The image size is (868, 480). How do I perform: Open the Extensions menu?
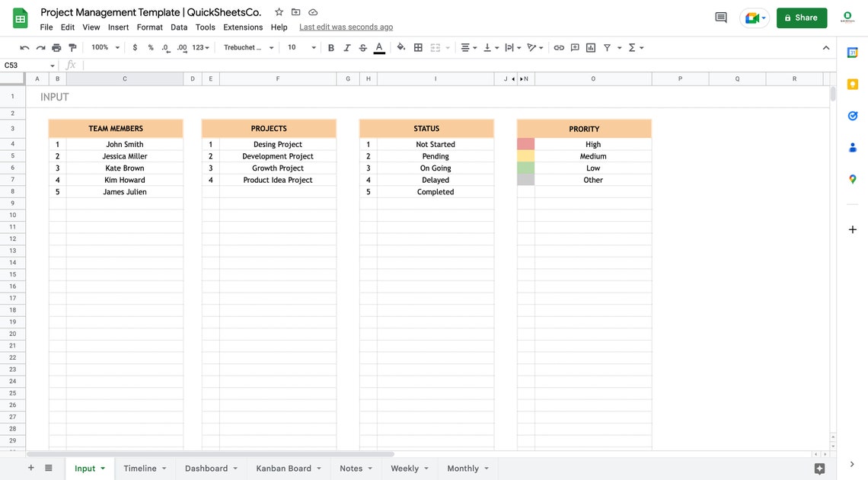(x=242, y=27)
